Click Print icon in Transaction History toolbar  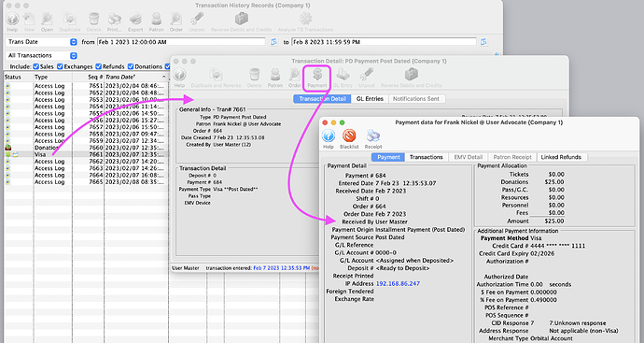[x=114, y=19]
